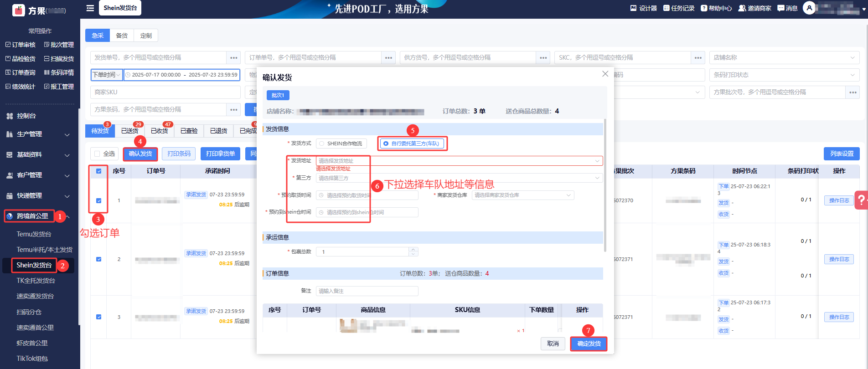
Task: Open the 发货地址 dropdown in the dialog
Action: 459,161
